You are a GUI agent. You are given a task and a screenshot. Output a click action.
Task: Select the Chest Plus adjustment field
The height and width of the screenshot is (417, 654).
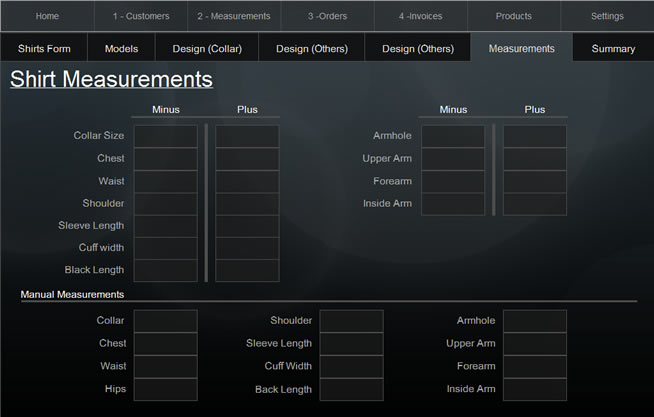coord(247,159)
